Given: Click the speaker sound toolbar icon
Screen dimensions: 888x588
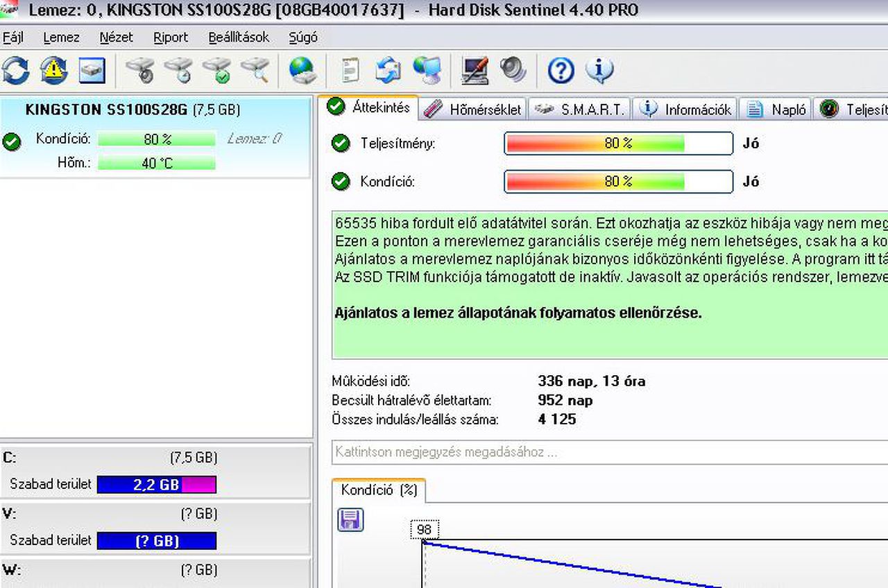Looking at the screenshot, I should [513, 71].
